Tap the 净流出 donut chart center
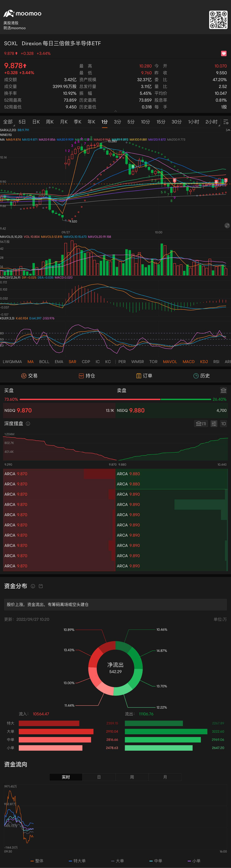 [x=115, y=668]
